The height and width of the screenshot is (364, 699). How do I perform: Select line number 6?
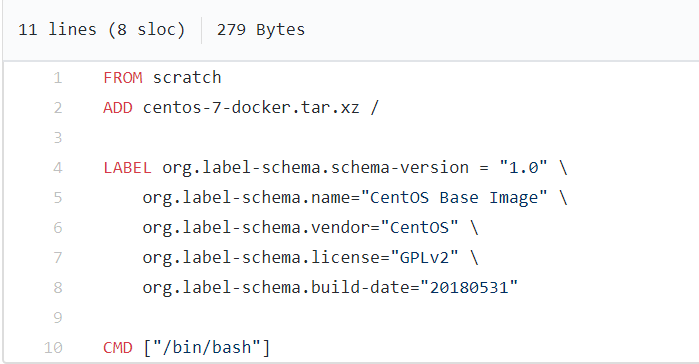pyautogui.click(x=58, y=228)
